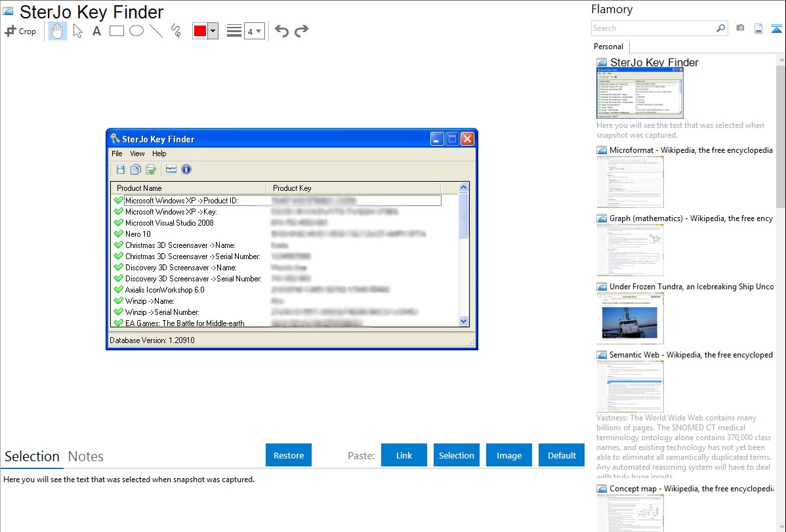Select Discovery 3D Screensaver ->Serial Number: row
Screen dimensions: 786x532
click(x=277, y=278)
